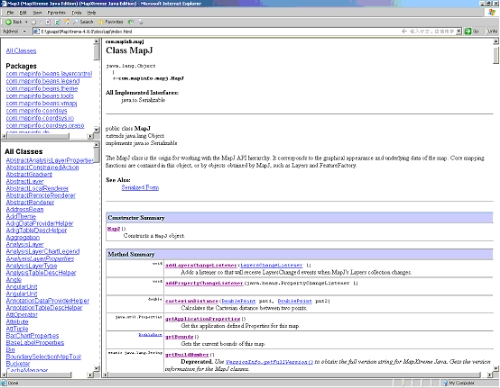Open the Serialized Form link
Screen dimensions: 500x388
(140, 187)
